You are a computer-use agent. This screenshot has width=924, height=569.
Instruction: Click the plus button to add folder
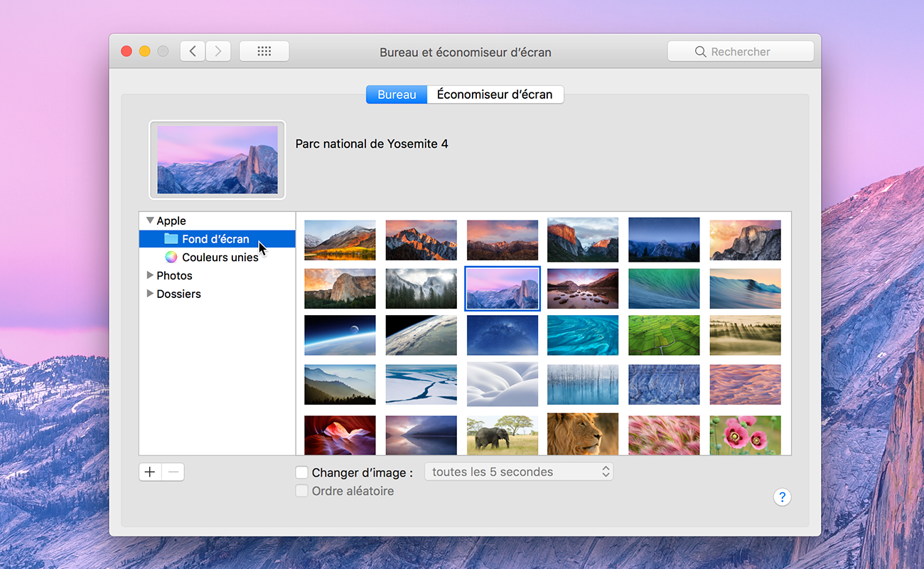click(150, 472)
